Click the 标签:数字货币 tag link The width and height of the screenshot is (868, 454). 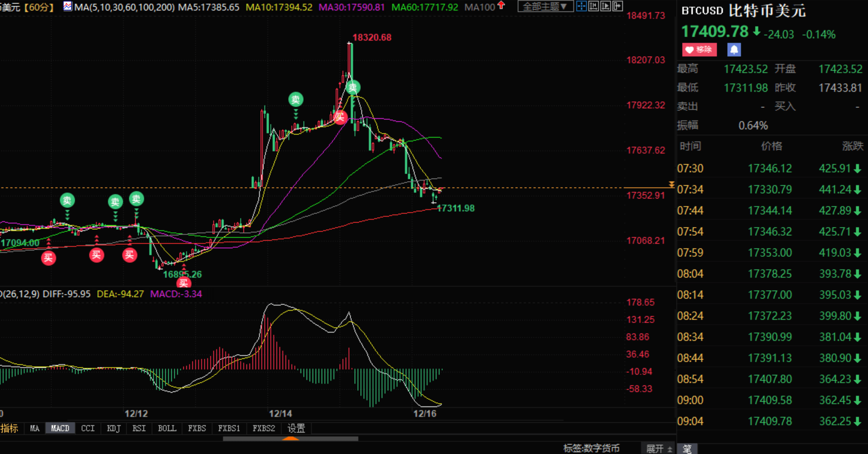coord(591,448)
